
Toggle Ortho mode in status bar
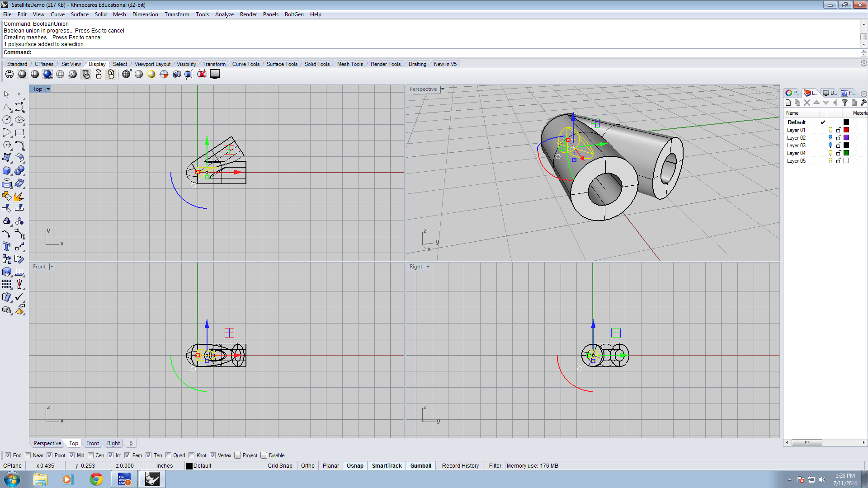coord(308,466)
